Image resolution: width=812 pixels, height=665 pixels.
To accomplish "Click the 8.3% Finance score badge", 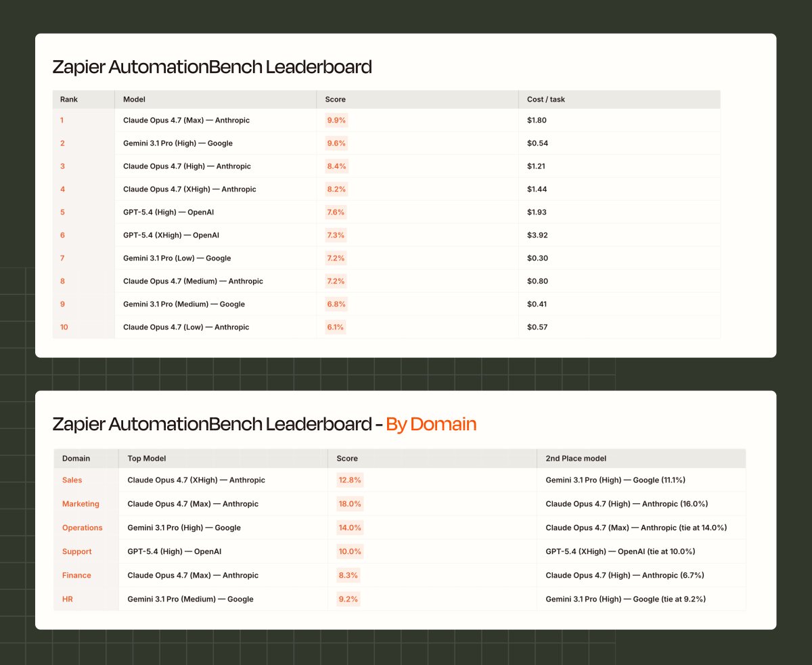I will [x=348, y=575].
